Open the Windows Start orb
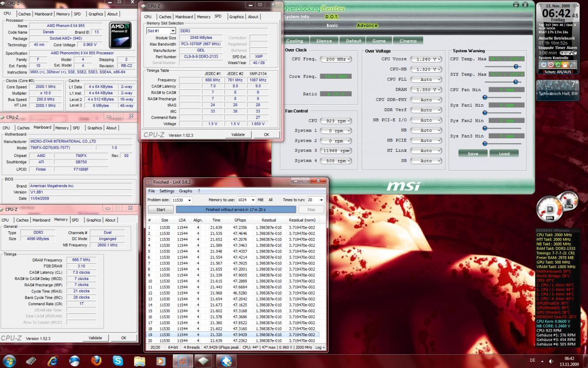Image resolution: width=588 pixels, height=368 pixels. tap(9, 360)
